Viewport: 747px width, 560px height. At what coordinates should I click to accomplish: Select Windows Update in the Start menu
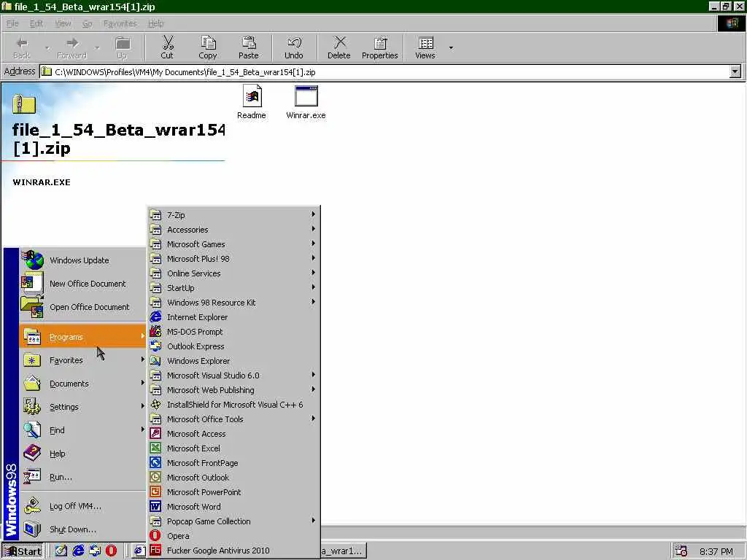(x=82, y=260)
